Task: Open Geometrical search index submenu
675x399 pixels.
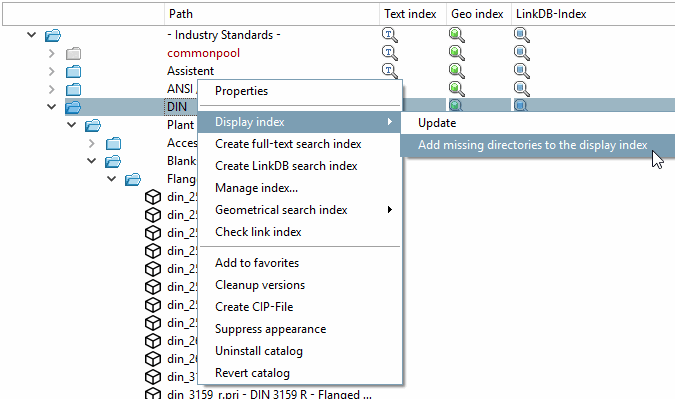Action: tap(300, 210)
